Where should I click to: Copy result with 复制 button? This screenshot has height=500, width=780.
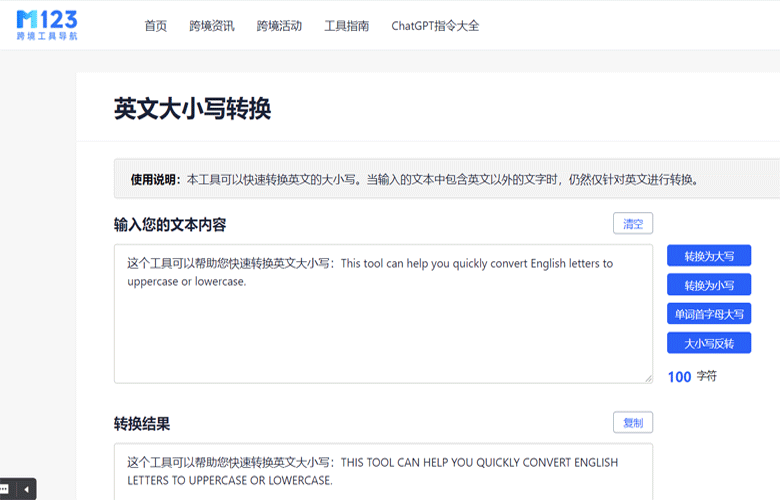click(x=633, y=422)
